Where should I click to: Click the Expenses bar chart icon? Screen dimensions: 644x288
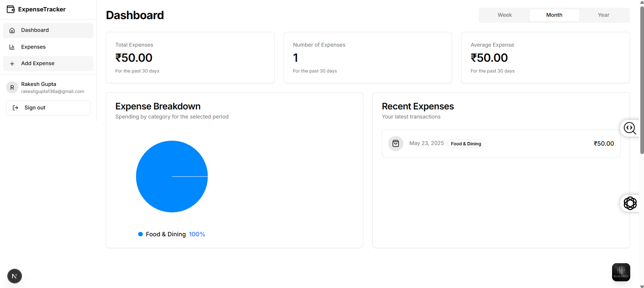(12, 47)
